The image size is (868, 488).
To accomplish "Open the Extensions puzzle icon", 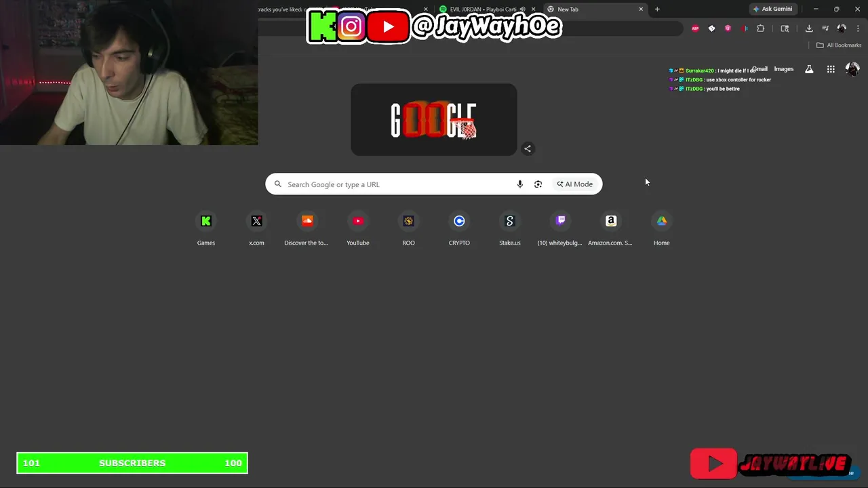I will (760, 28).
